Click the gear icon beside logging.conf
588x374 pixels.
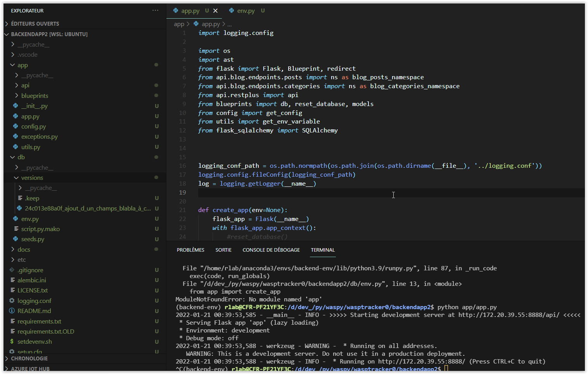point(12,300)
